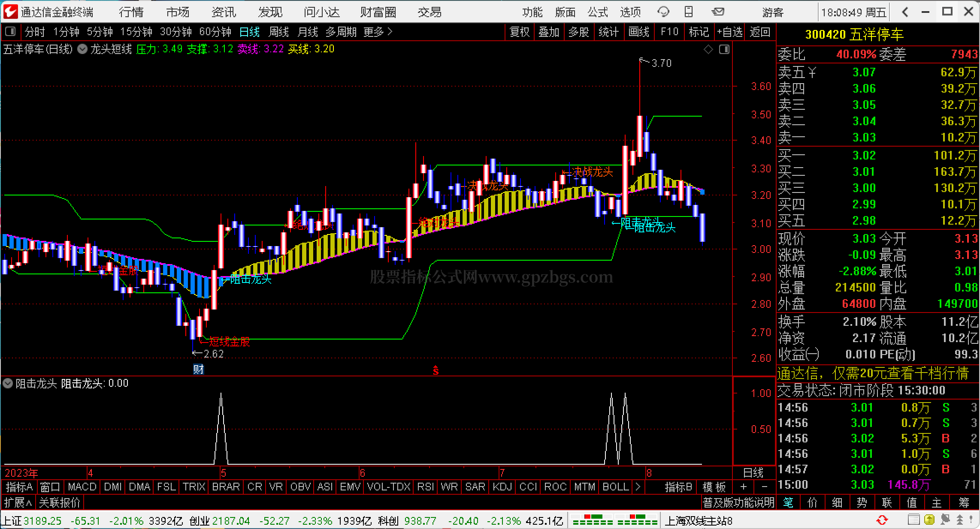Switch to 价 price distribution view
Screen dimensions: 980x529
click(x=813, y=502)
